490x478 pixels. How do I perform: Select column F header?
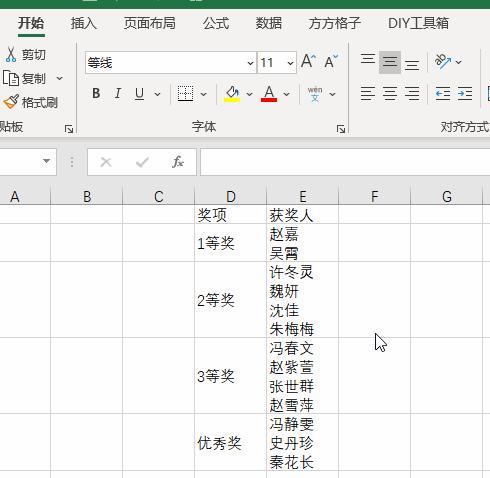point(375,197)
